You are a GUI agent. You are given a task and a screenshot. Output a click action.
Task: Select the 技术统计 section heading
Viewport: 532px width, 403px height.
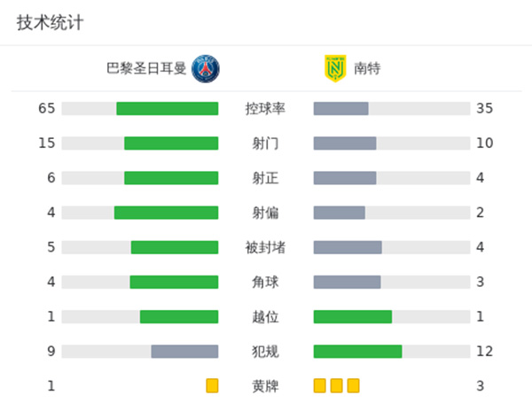tap(50, 23)
